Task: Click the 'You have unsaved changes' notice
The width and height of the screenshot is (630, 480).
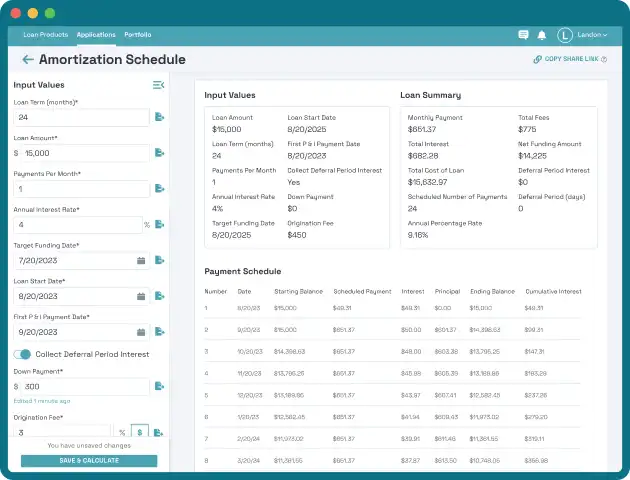Action: [x=89, y=445]
